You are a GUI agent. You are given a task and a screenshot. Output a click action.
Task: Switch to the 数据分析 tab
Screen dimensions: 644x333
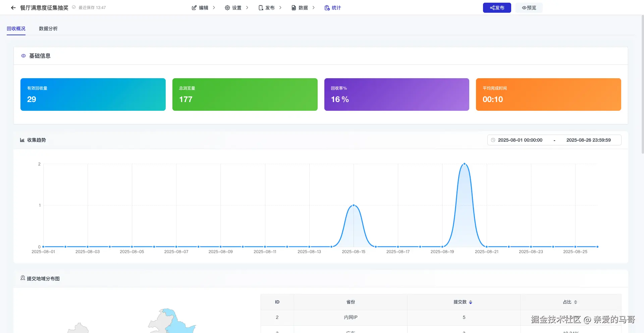coord(48,29)
